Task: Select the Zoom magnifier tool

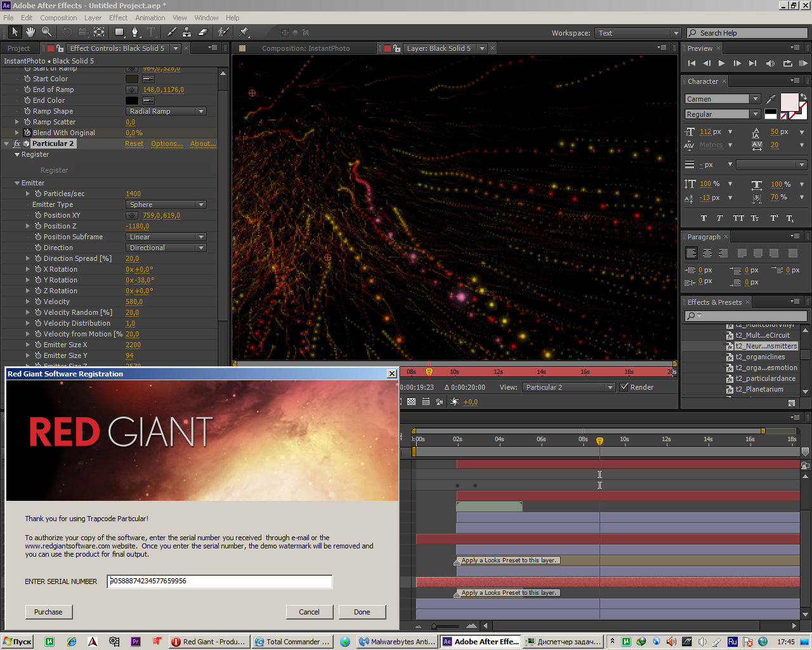Action: 47,32
